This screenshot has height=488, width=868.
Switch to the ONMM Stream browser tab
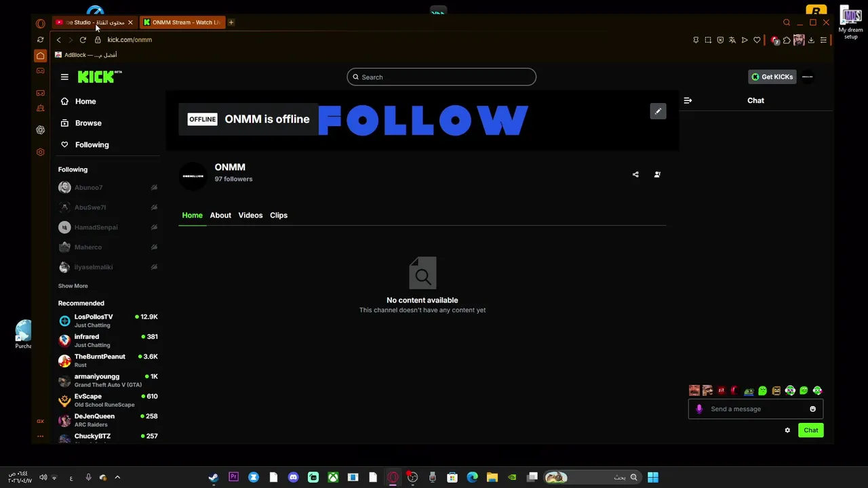pyautogui.click(x=182, y=22)
